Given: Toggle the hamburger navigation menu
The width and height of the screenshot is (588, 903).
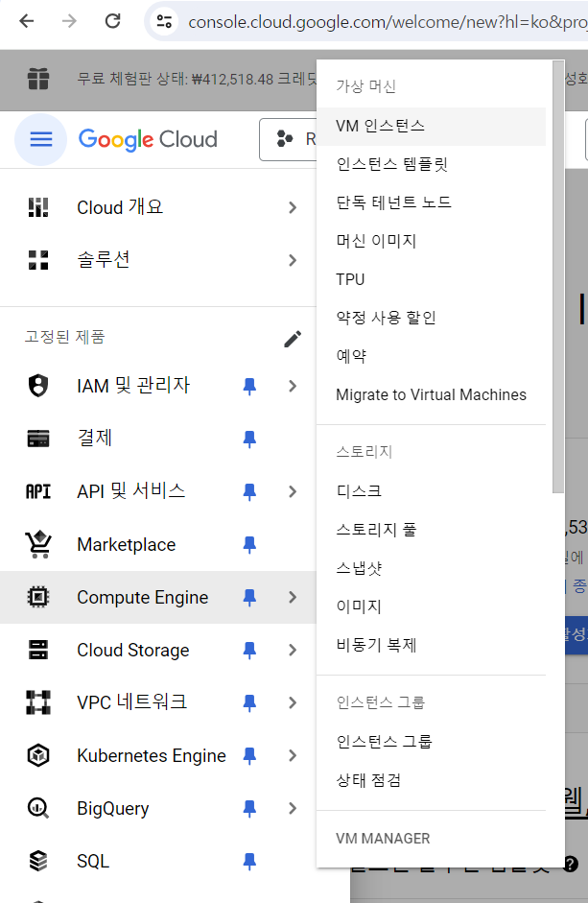Looking at the screenshot, I should pyautogui.click(x=41, y=139).
